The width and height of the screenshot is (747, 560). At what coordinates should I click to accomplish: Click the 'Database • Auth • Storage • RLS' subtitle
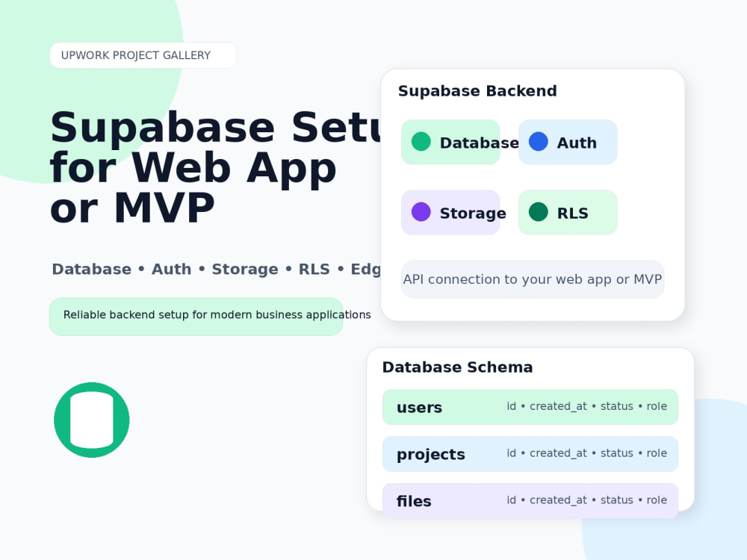click(217, 269)
